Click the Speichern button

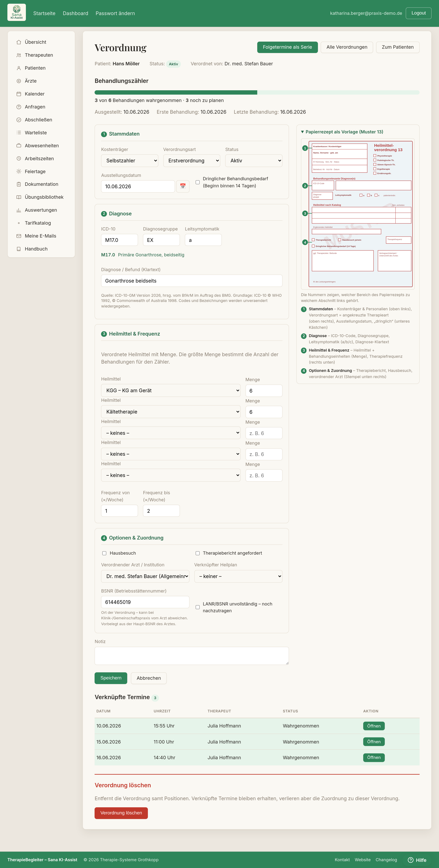pyautogui.click(x=111, y=678)
